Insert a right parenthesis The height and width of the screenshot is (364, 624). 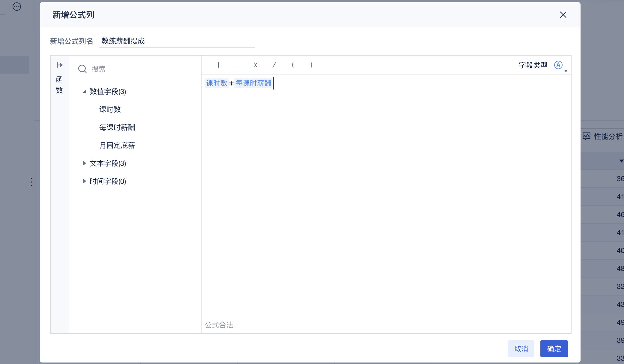point(311,65)
